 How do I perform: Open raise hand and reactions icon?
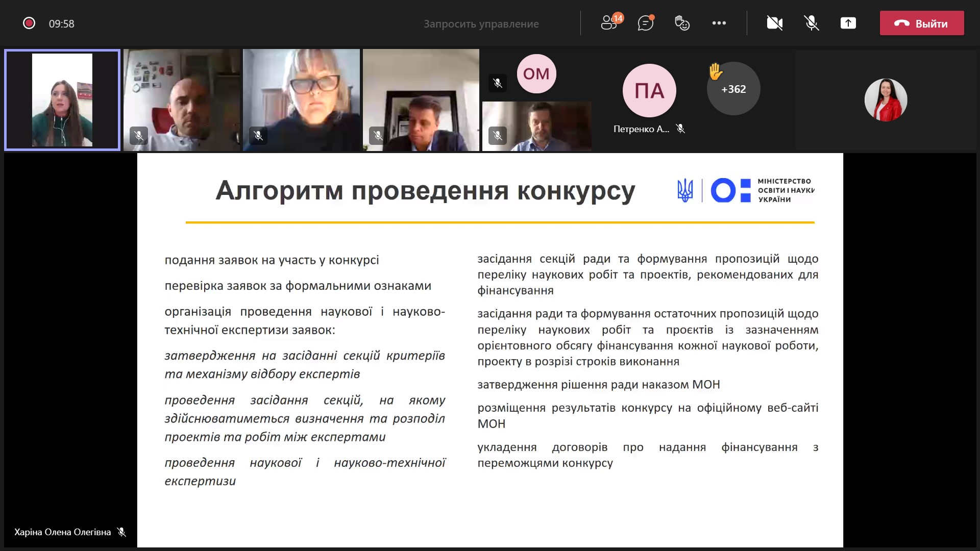pos(682,23)
